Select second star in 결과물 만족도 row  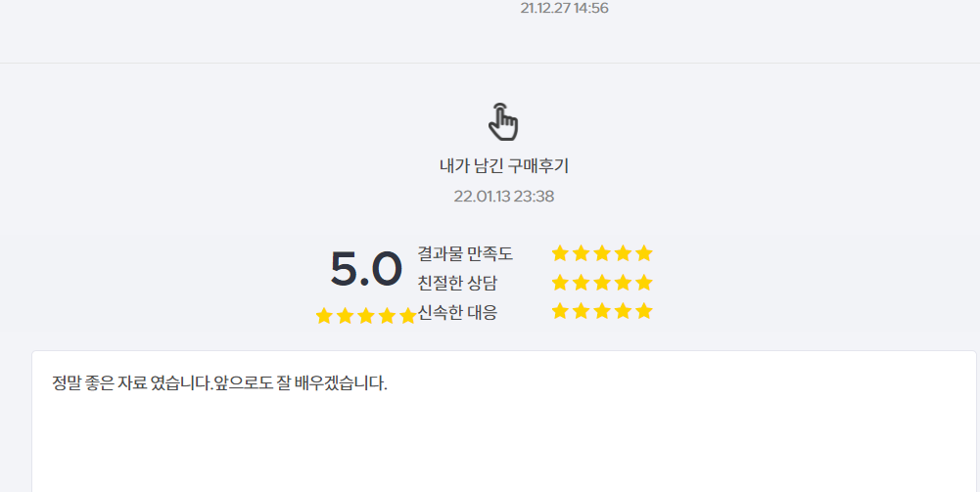tap(582, 253)
